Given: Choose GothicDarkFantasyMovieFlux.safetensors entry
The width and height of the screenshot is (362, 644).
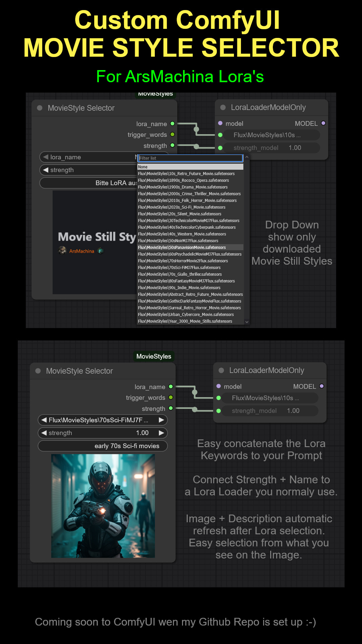Looking at the screenshot, I should coord(190,301).
